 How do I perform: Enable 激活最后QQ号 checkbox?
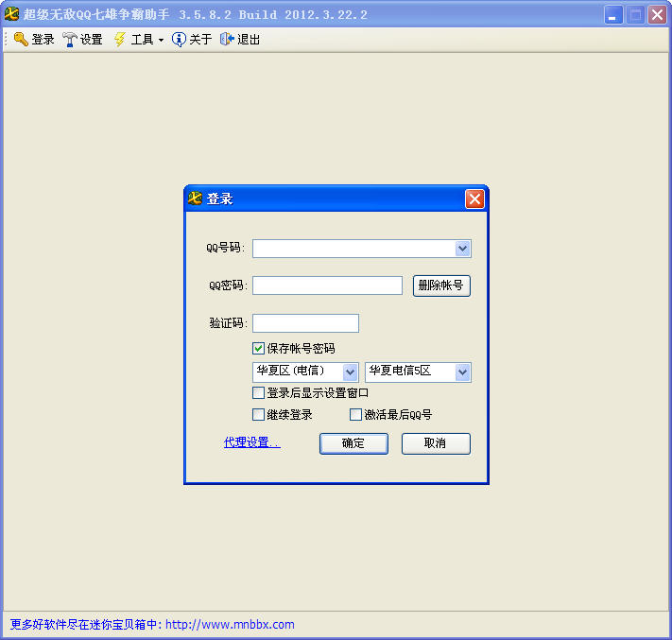click(355, 414)
